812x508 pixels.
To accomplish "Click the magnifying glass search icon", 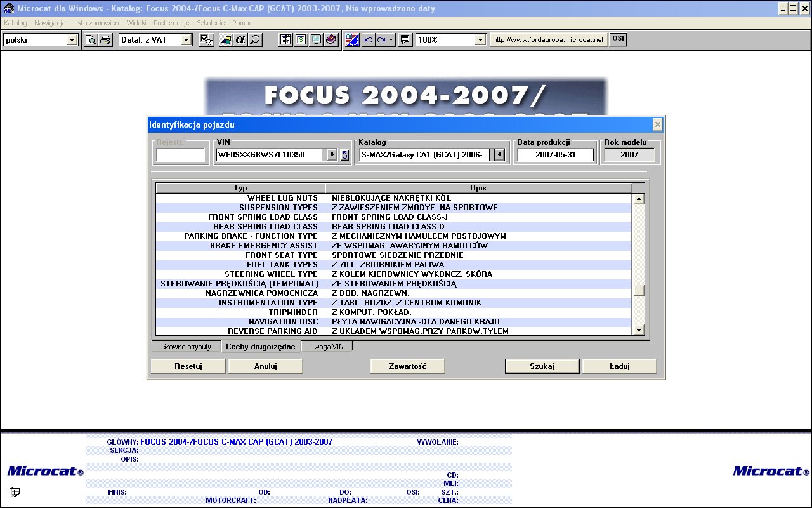I will pyautogui.click(x=254, y=39).
